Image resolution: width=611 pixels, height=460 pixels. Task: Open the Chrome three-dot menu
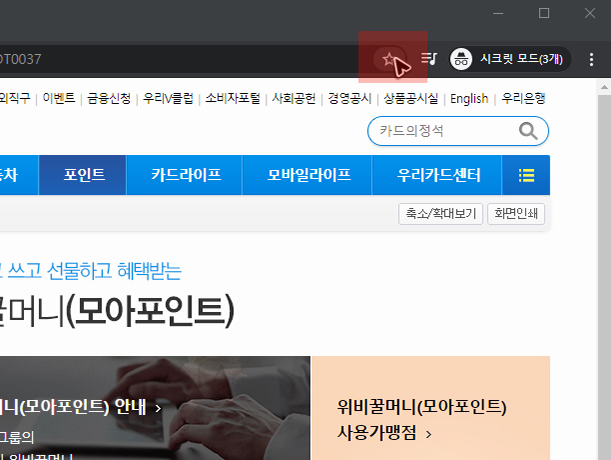click(591, 59)
